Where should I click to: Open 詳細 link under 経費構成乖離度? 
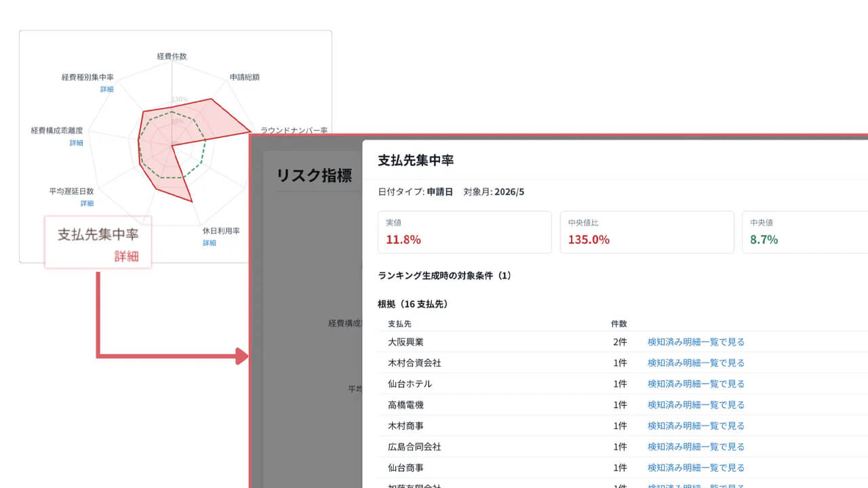tap(76, 143)
